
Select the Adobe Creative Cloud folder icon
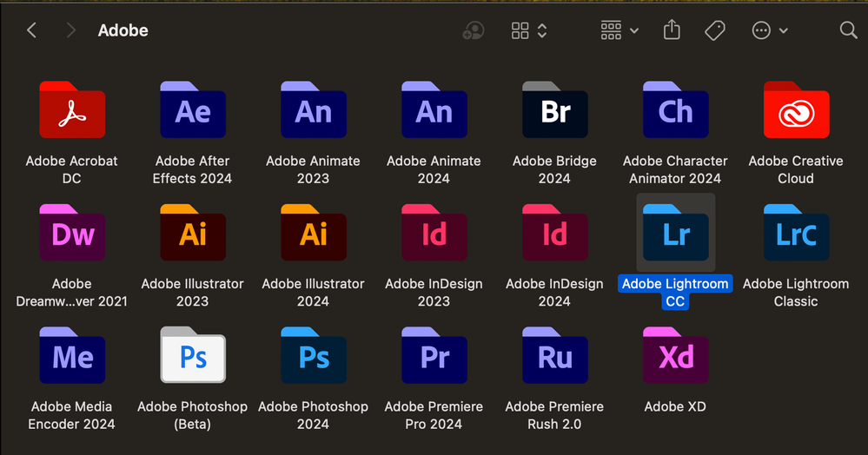coord(796,109)
